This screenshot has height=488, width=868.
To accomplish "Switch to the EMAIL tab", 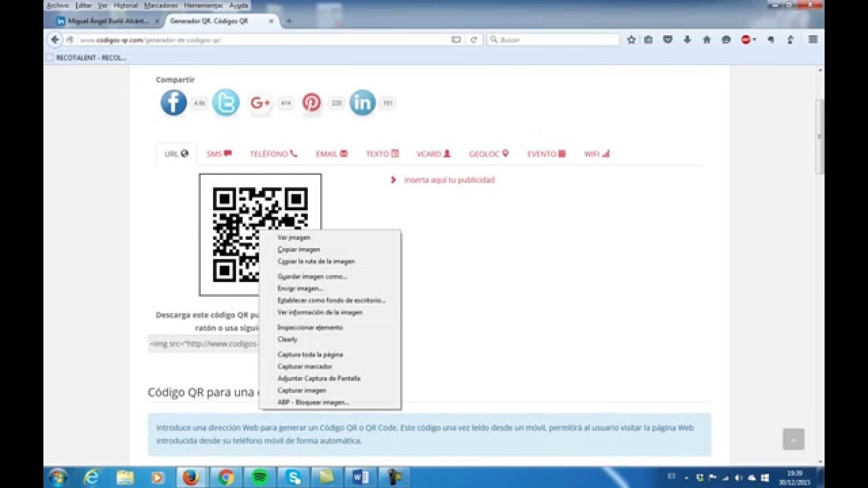I will pos(332,154).
